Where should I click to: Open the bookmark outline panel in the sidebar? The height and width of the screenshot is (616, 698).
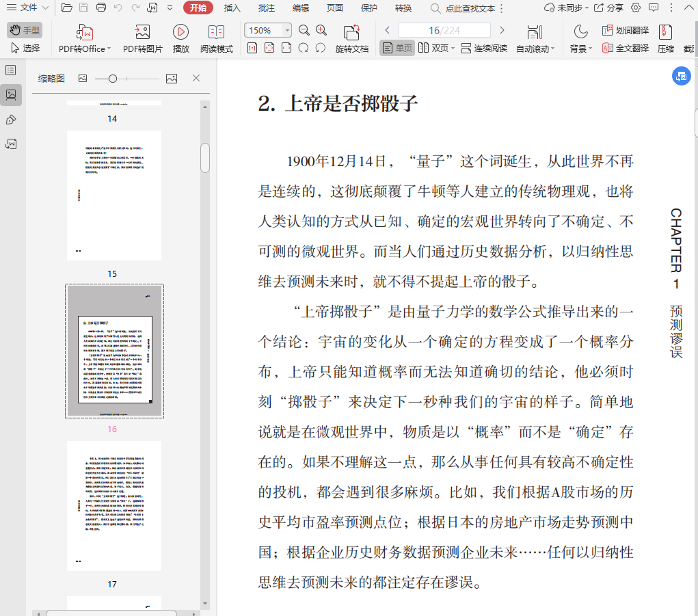click(x=11, y=70)
